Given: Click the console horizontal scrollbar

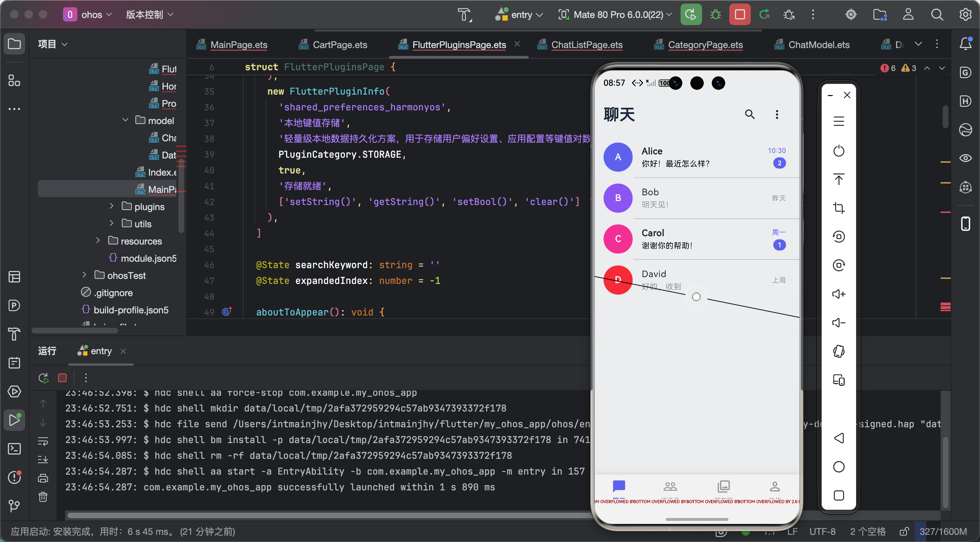Looking at the screenshot, I should pyautogui.click(x=327, y=515).
